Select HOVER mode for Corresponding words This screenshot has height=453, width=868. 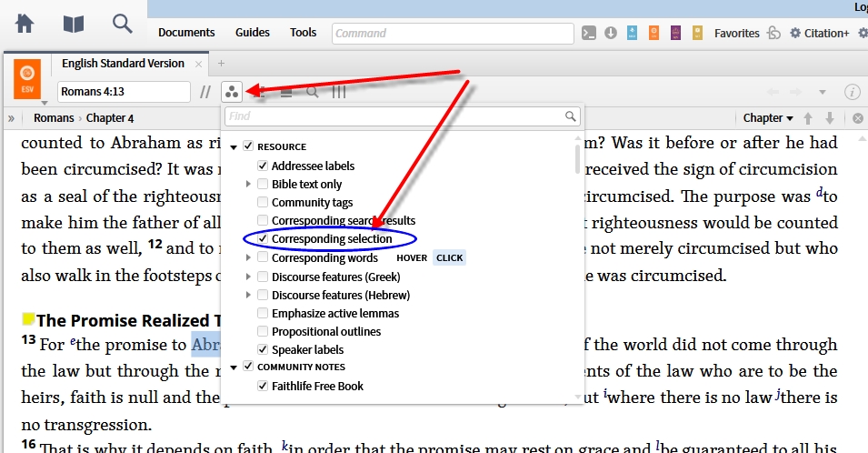[x=412, y=257]
